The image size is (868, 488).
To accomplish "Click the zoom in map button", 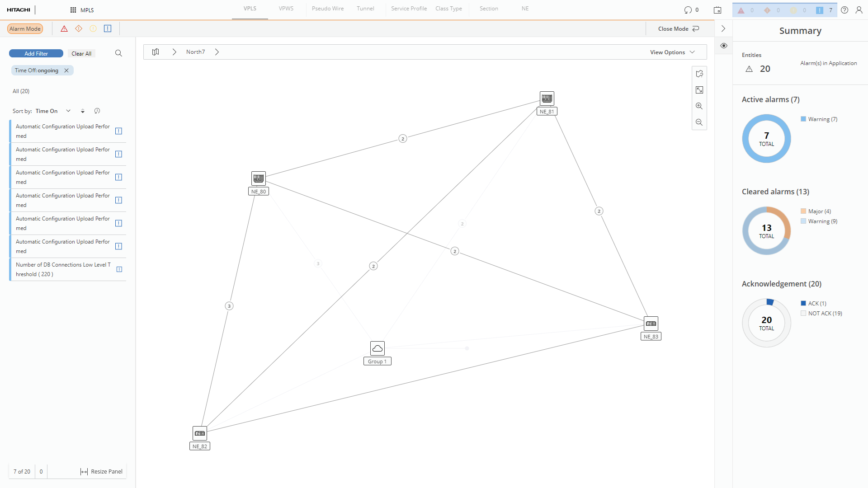I will [699, 106].
